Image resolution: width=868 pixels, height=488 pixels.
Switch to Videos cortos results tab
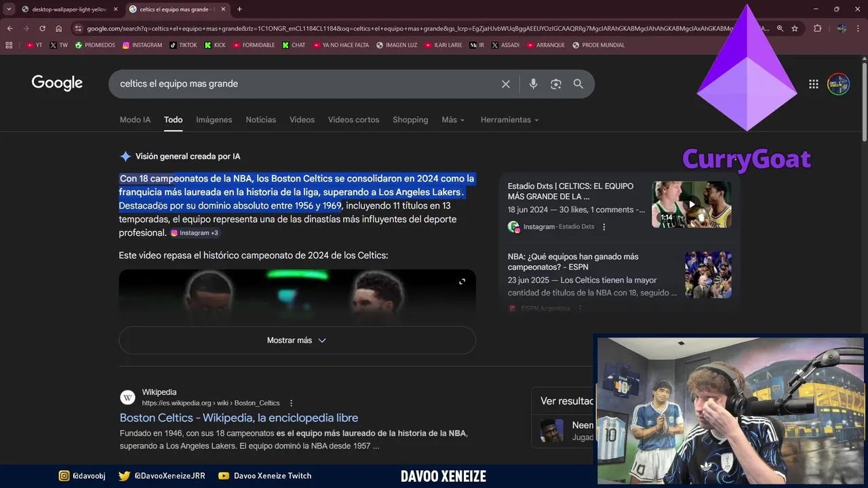tap(353, 120)
